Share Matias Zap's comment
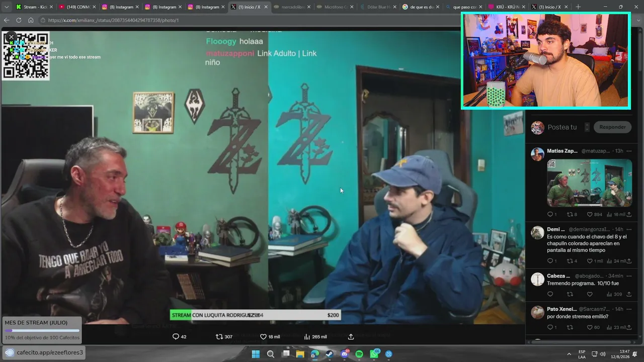644x362 pixels. point(629,214)
